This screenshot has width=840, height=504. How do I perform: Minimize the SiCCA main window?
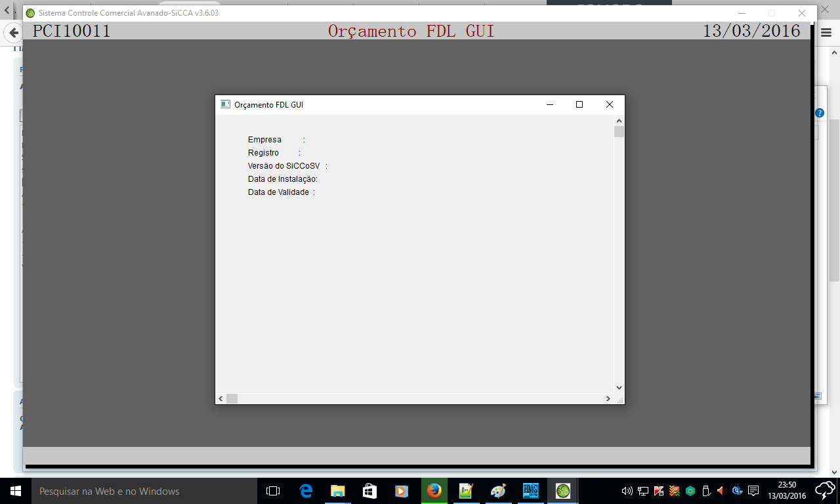(x=742, y=13)
